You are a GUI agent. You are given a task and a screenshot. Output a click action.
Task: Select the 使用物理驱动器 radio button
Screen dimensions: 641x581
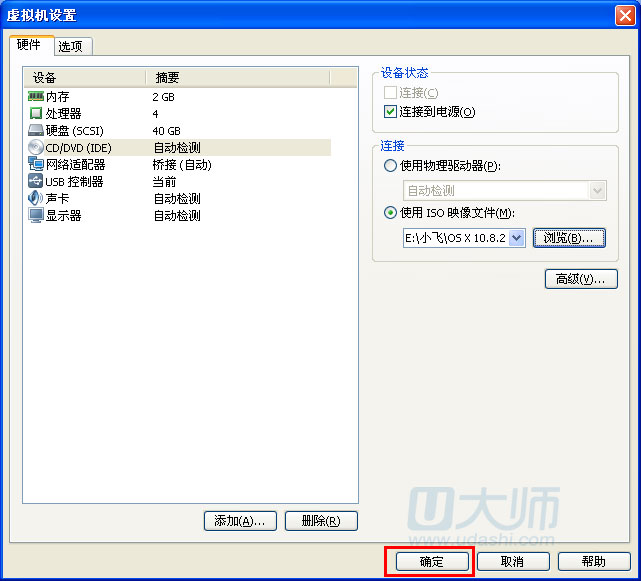[390, 166]
